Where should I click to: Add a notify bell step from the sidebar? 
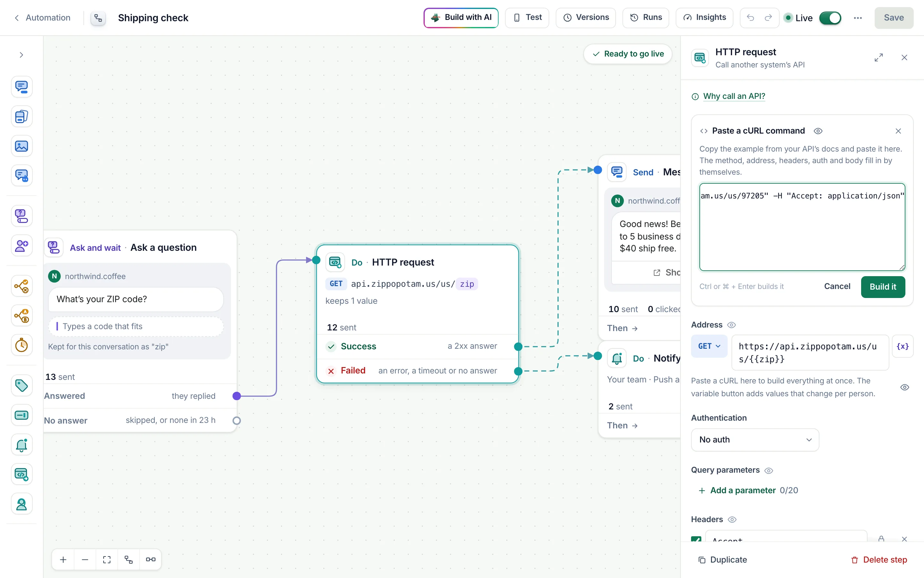coord(21,445)
